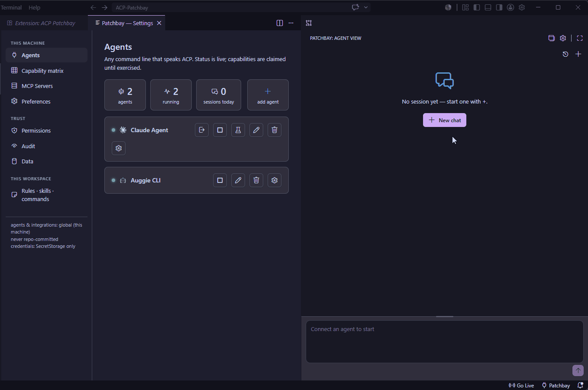The image size is (588, 390).
Task: Toggle the bottom panel
Action: point(488,7)
